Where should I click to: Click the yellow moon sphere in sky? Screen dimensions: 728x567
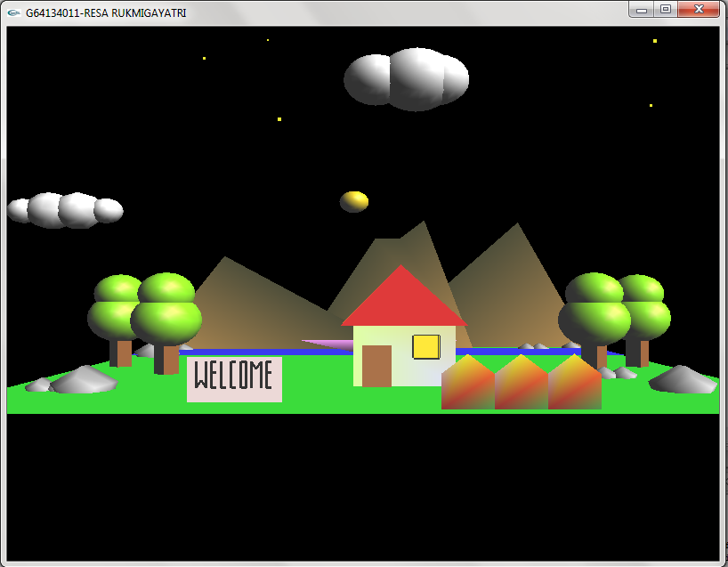click(x=354, y=201)
